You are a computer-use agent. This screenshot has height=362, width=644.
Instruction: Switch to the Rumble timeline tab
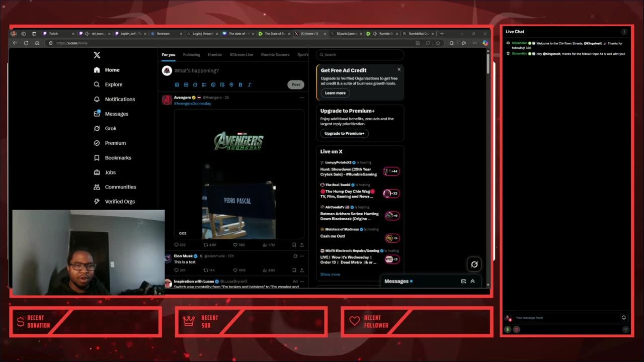pyautogui.click(x=215, y=55)
